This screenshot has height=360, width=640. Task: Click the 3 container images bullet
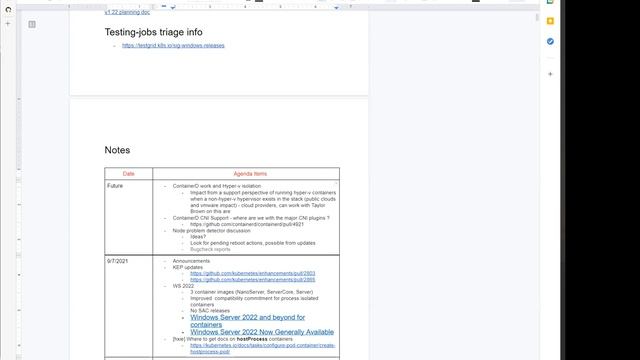coord(251,292)
